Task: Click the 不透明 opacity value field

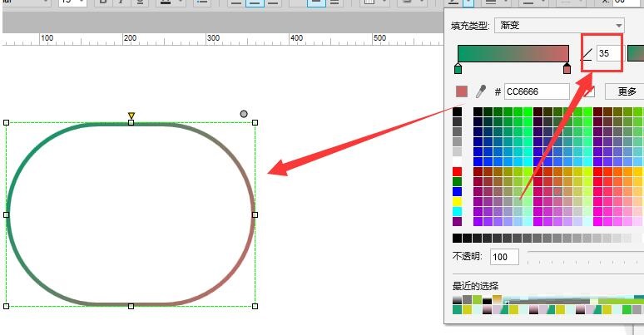Action: tap(504, 257)
